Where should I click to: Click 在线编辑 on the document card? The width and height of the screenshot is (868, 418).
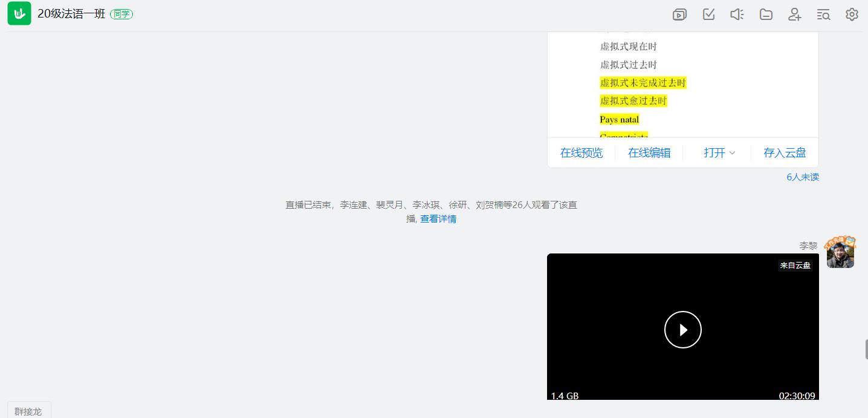point(649,153)
